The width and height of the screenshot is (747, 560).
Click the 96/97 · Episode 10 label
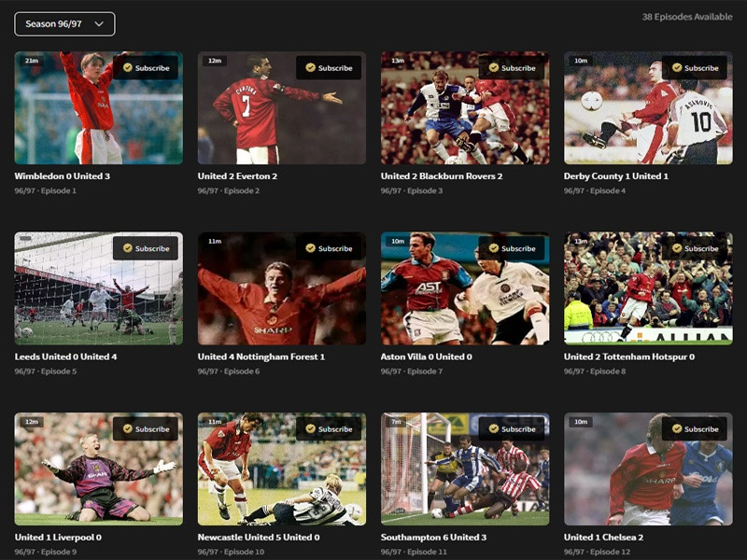(x=231, y=552)
